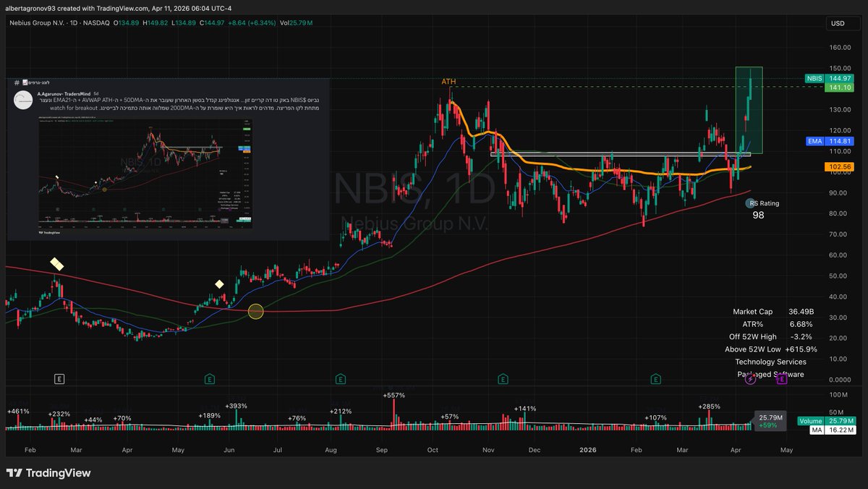Click the RS Rating circle icon
The width and height of the screenshot is (868, 489).
[x=751, y=204]
